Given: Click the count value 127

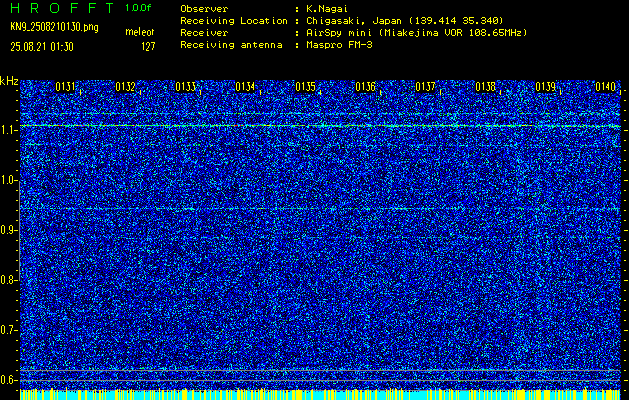Looking at the screenshot, I should point(148,47).
